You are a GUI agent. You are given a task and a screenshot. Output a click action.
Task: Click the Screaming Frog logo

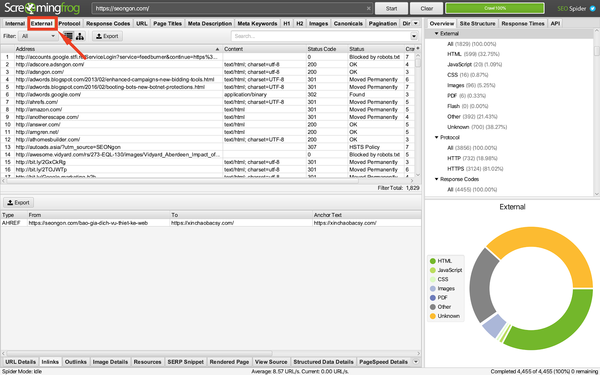coord(42,8)
